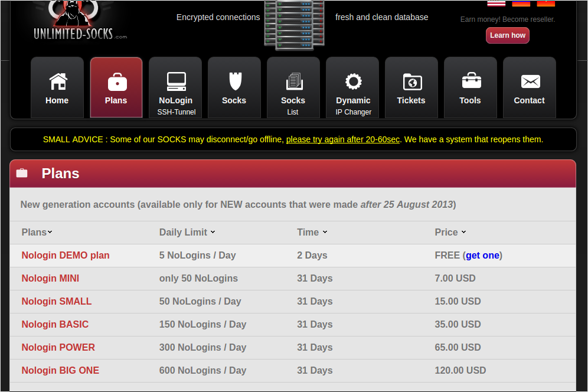
Task: Click the Contact envelope icon
Action: (530, 81)
